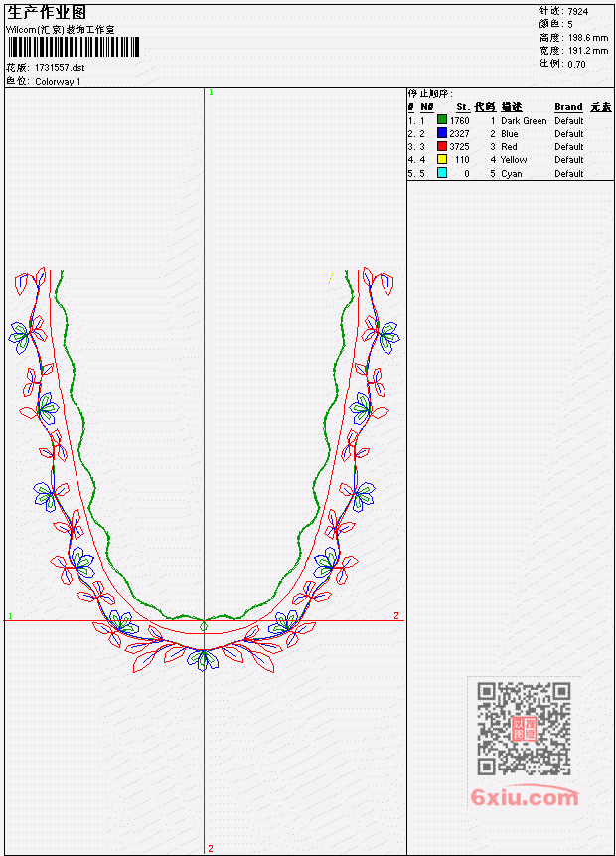Viewport: 616px width, 856px height.
Task: Select the stitch count 2327
Action: pyautogui.click(x=459, y=134)
